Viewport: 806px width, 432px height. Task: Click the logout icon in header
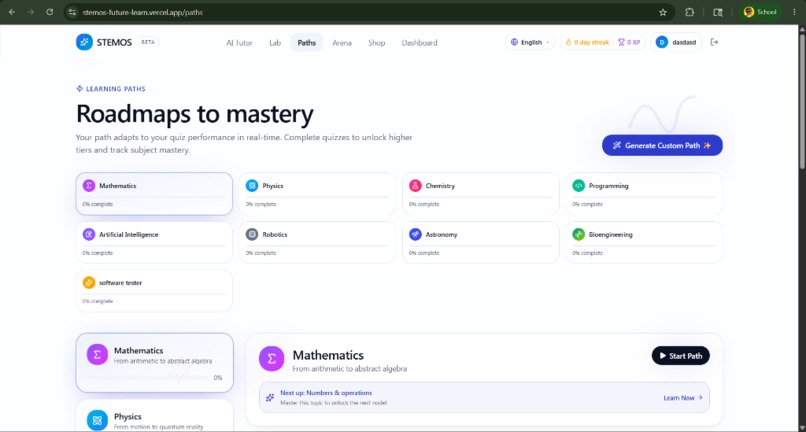point(714,42)
